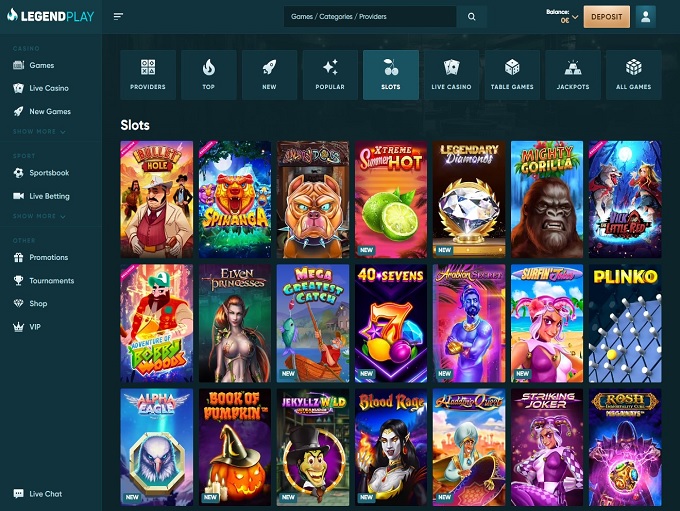
Task: Open the New rocket category tile
Action: [269, 75]
